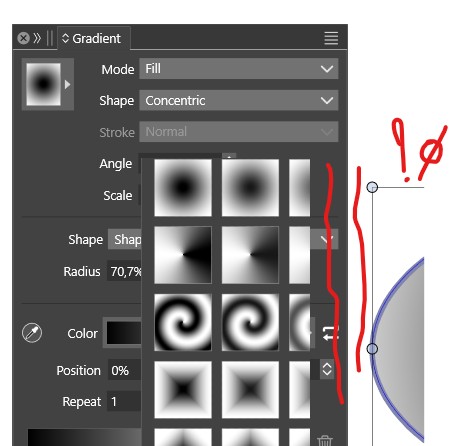Close the Gradient panel
The height and width of the screenshot is (446, 449).
(24, 38)
